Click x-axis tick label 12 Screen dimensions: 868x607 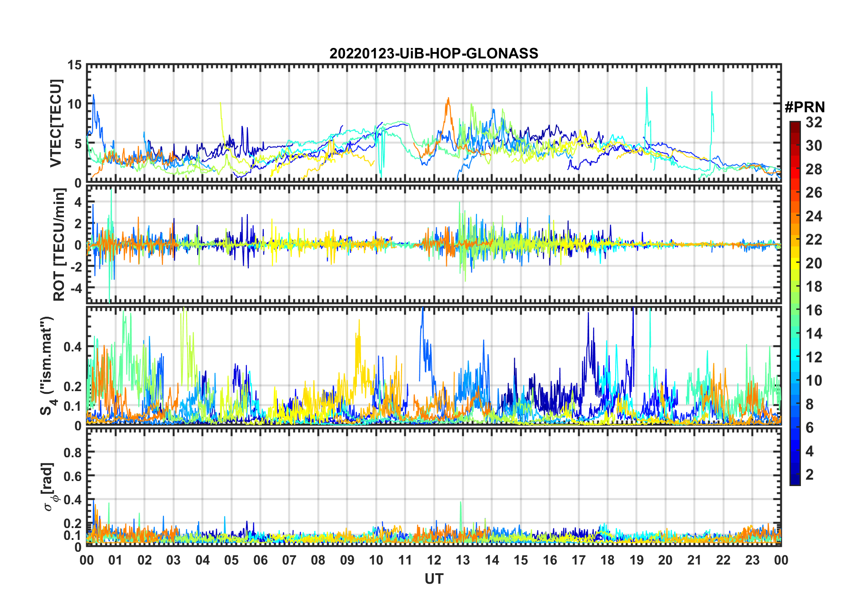coord(434,560)
